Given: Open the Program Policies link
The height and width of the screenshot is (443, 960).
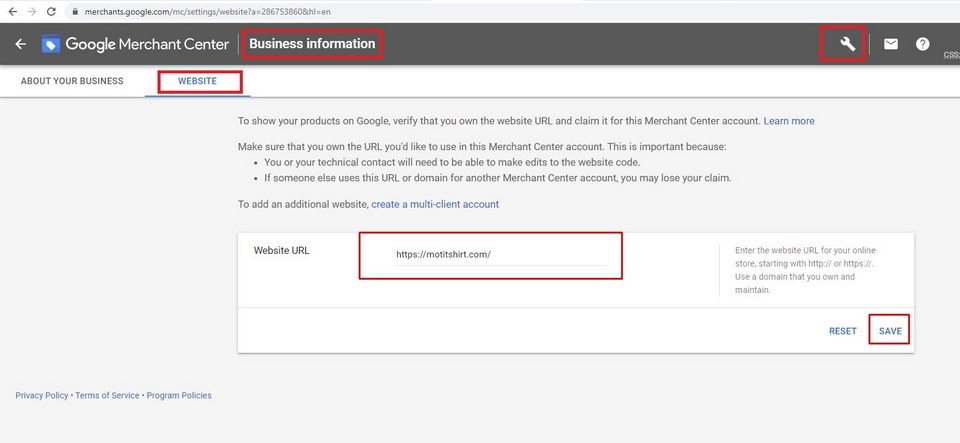Looking at the screenshot, I should click(179, 396).
